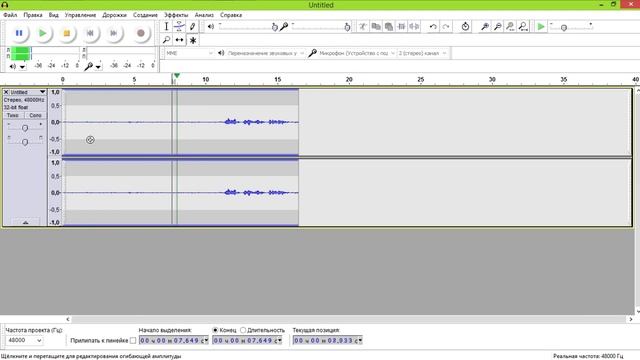The image size is (640, 360).
Task: Open the Справка menu
Action: point(231,15)
